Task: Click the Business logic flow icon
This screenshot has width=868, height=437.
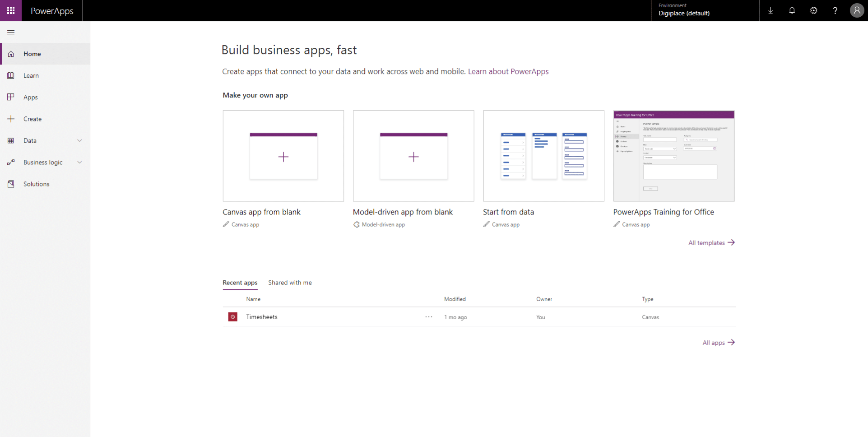Action: point(11,162)
